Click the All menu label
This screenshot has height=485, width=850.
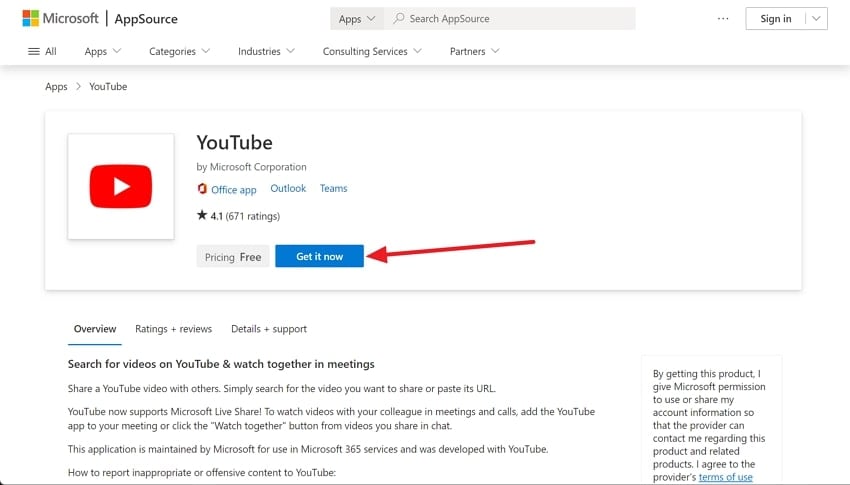pyautogui.click(x=51, y=51)
